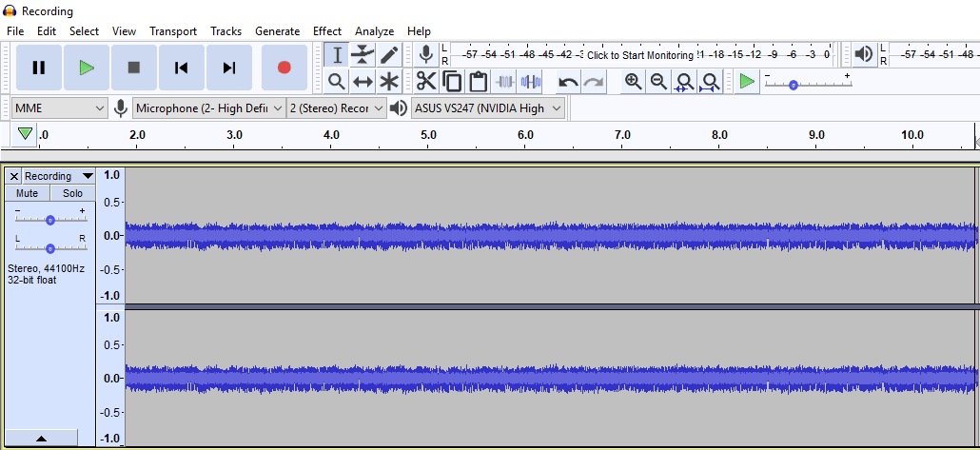
Task: Open the Generate menu
Action: click(278, 31)
